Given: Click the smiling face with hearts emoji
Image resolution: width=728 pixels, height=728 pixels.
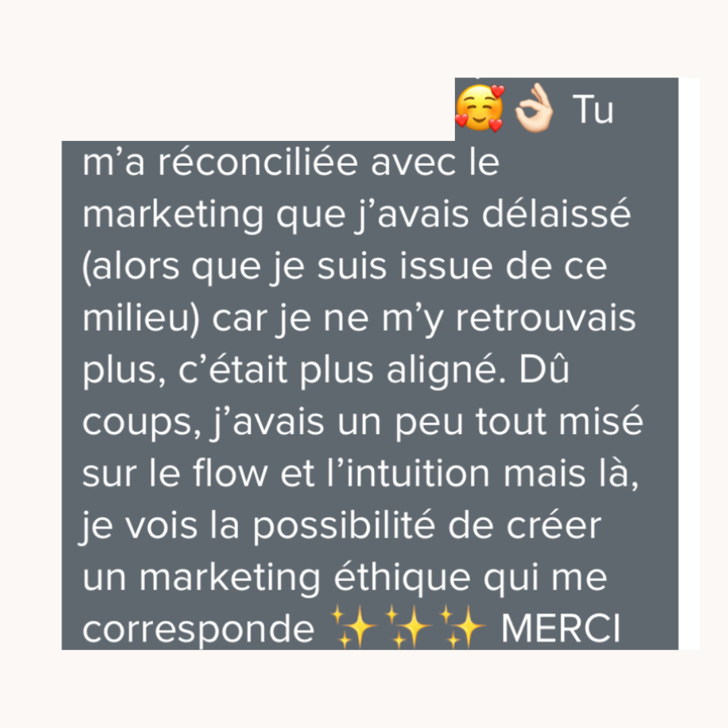Looking at the screenshot, I should (480, 109).
